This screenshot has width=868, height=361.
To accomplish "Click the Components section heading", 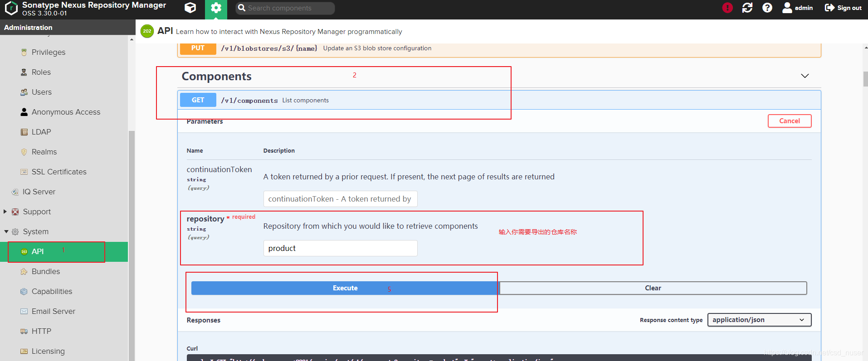I will (x=216, y=76).
